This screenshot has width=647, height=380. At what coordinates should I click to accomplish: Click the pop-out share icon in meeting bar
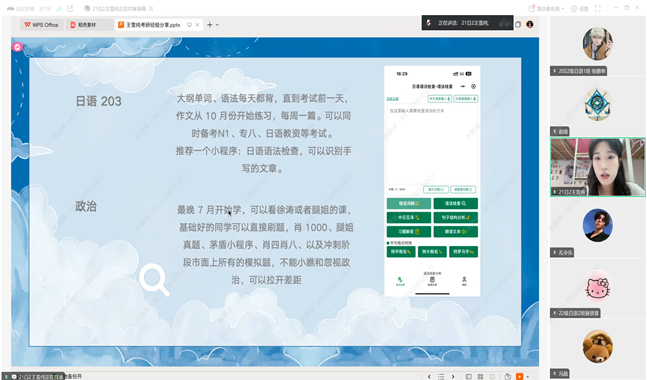click(x=70, y=9)
